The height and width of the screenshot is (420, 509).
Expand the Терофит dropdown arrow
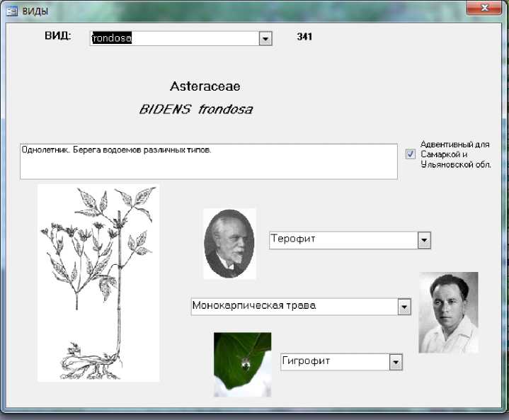click(x=424, y=240)
